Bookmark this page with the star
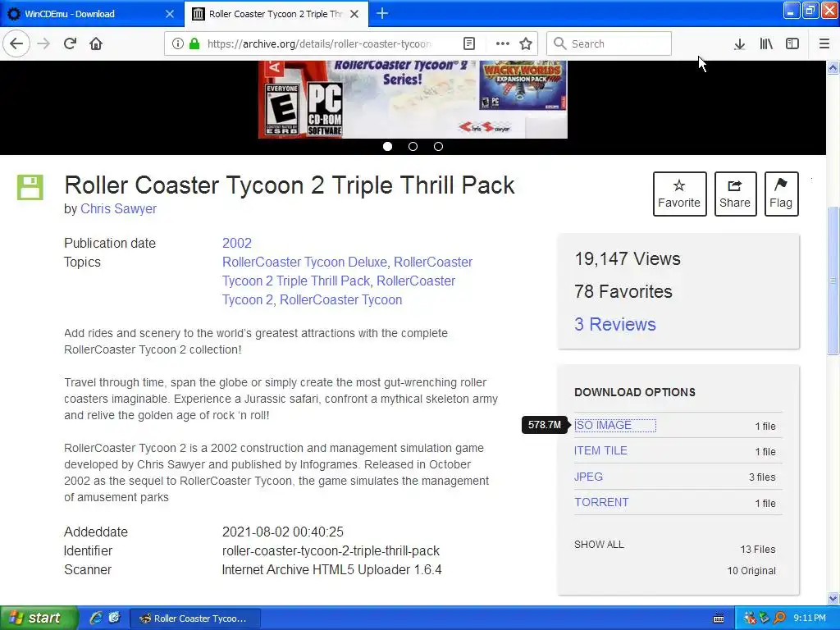 [526, 43]
